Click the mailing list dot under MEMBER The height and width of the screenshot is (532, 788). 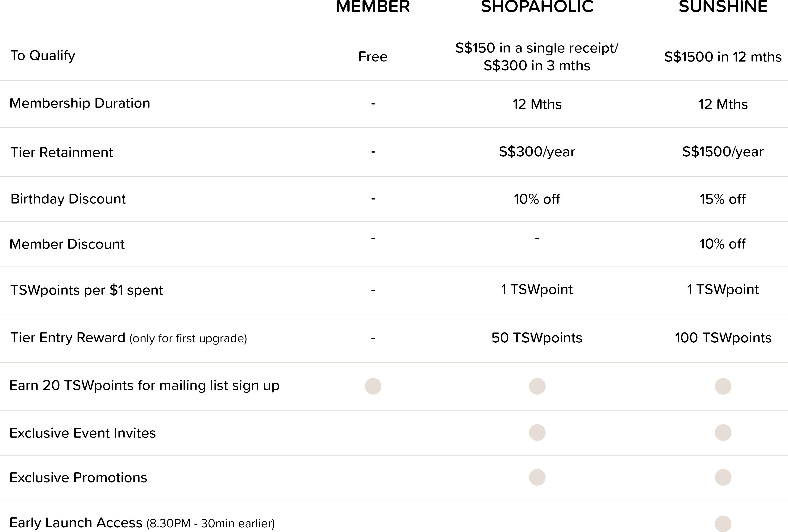coord(373,386)
